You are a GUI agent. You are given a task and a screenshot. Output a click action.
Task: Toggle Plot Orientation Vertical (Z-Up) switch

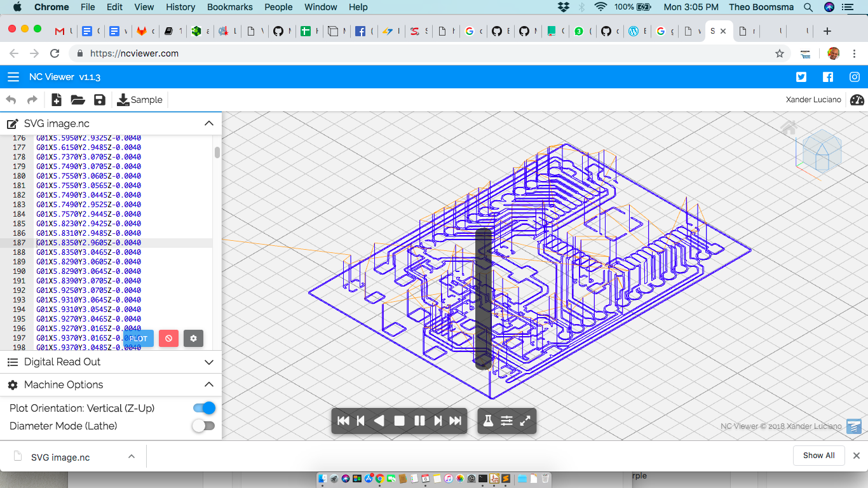[204, 408]
